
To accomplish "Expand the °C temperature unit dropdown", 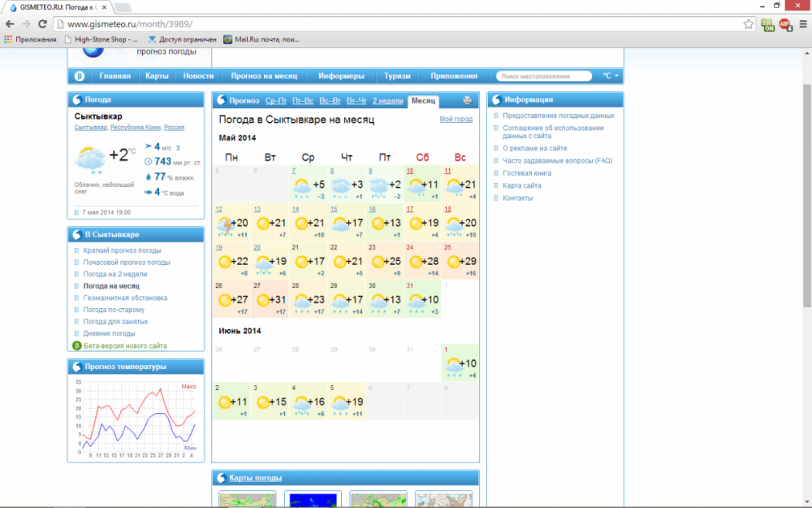I will [x=611, y=76].
